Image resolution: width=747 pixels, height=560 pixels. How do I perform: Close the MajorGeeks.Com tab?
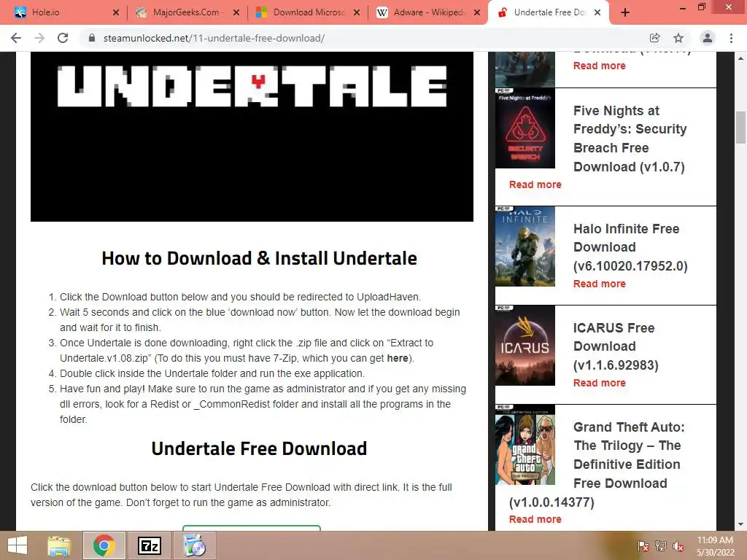(x=236, y=13)
